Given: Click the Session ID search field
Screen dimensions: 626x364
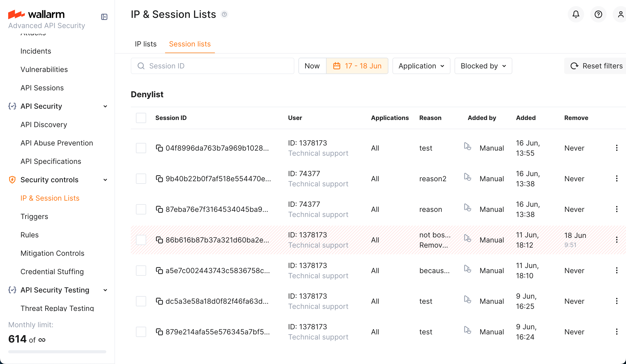Looking at the screenshot, I should [212, 66].
